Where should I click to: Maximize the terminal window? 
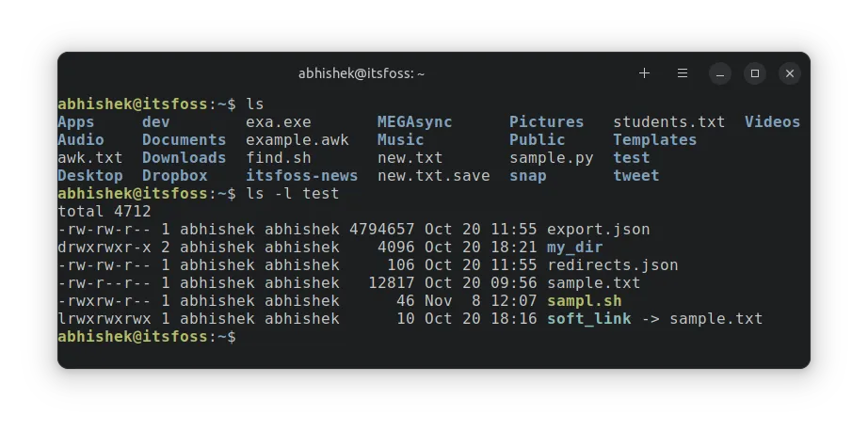click(755, 73)
